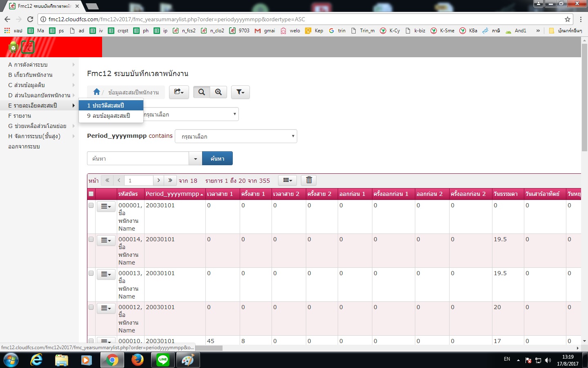Select 9 ลบข้อมูลสะสมปี submenu item
The height and width of the screenshot is (368, 588).
click(x=111, y=116)
